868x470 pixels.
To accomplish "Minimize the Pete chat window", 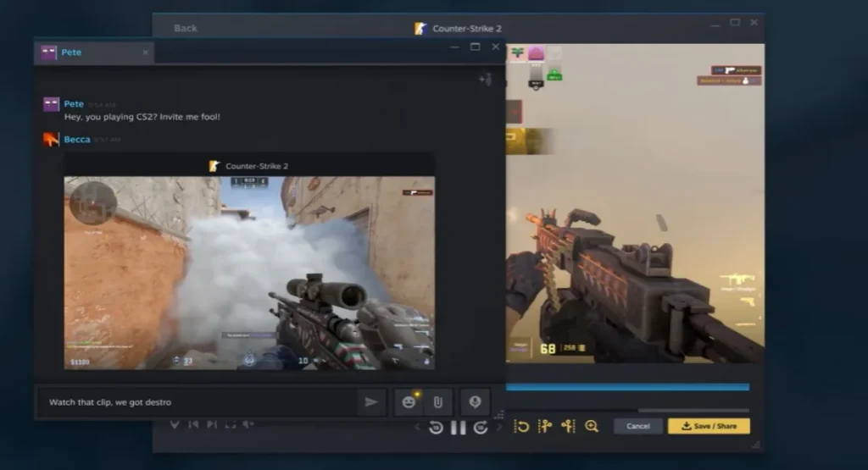I will pyautogui.click(x=454, y=47).
